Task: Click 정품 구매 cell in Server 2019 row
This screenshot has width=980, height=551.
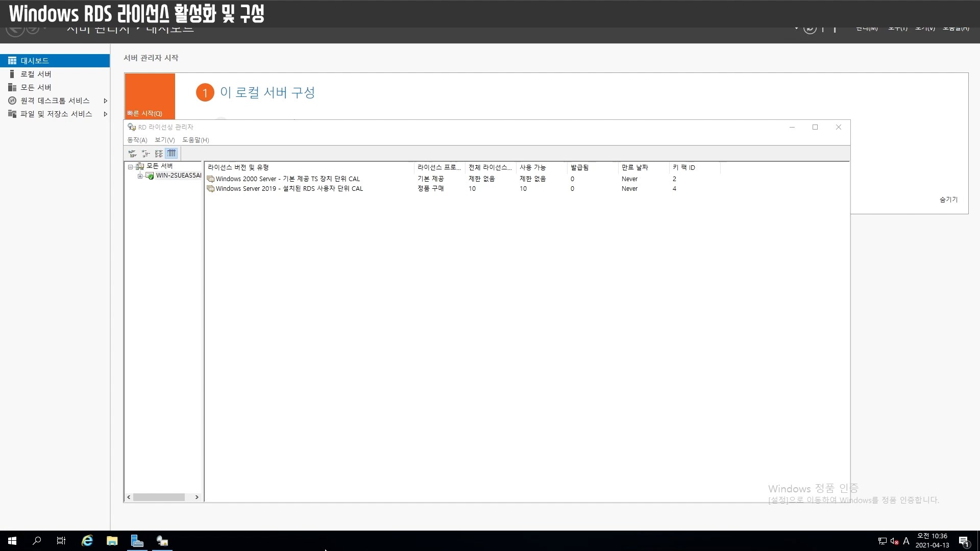Action: point(430,189)
